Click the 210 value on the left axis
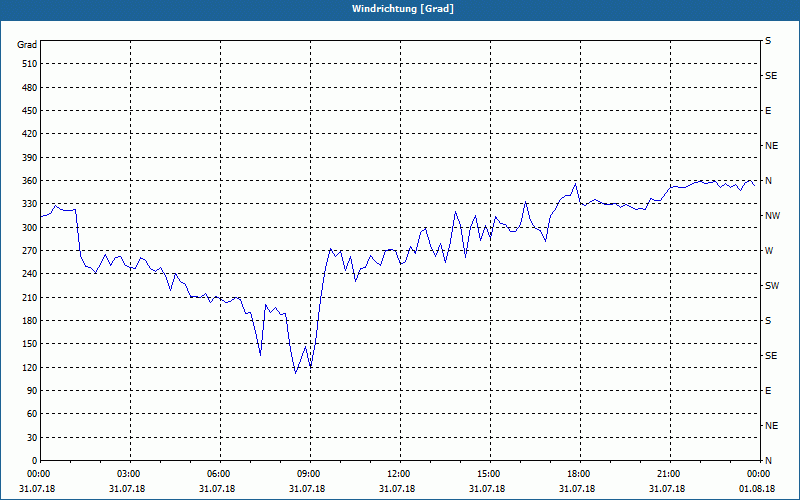The height and width of the screenshot is (500, 800). click(30, 297)
